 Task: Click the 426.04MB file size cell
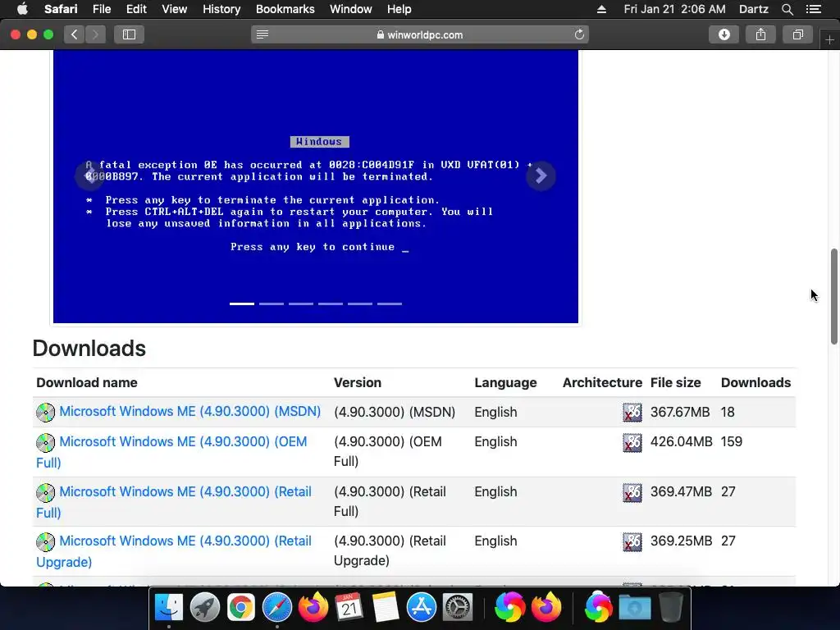(682, 442)
